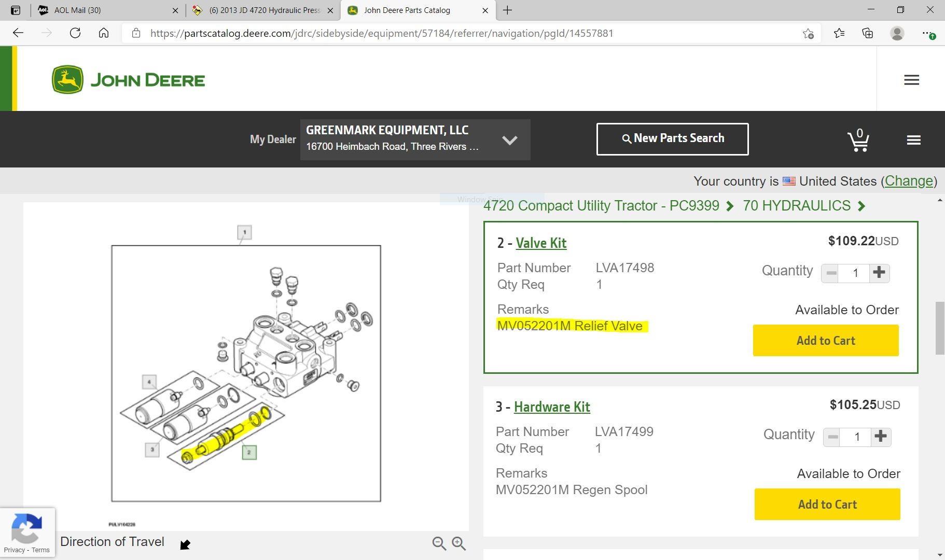945x560 pixels.
Task: Click the highlighted relief valve in diagram
Action: click(x=226, y=436)
